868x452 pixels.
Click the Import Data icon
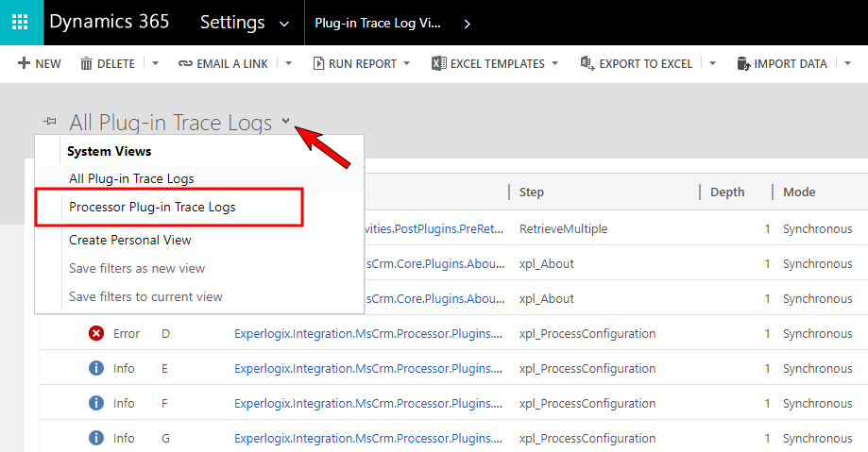pyautogui.click(x=743, y=63)
